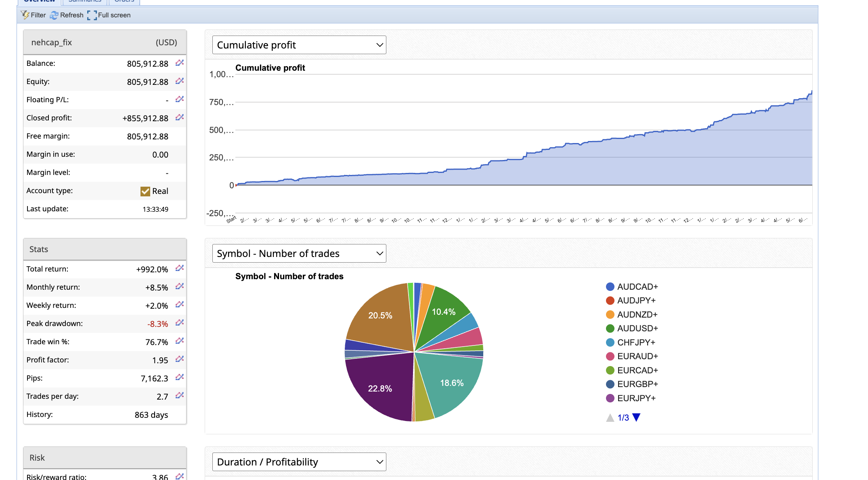Expand the Symbol - Number of trades dropdown
The width and height of the screenshot is (868, 480).
click(x=299, y=253)
